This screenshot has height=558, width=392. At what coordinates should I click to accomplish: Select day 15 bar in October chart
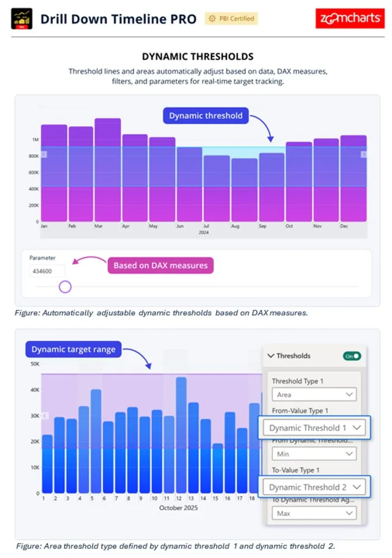point(218,468)
